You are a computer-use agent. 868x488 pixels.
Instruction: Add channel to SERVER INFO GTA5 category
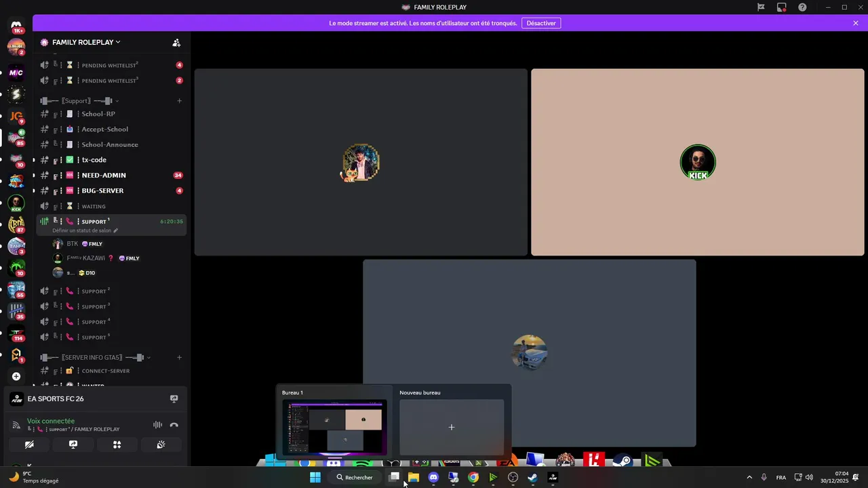tap(179, 357)
